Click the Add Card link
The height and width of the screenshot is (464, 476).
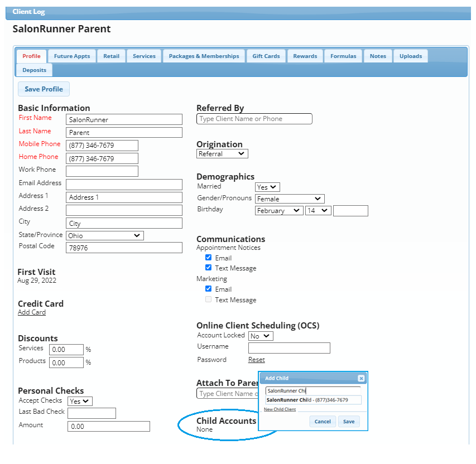tap(32, 312)
